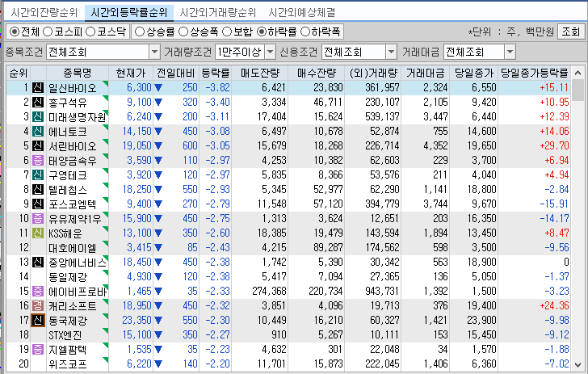This screenshot has width=588, height=374.
Task: Click the scrollbar up arrow
Action: (577, 73)
